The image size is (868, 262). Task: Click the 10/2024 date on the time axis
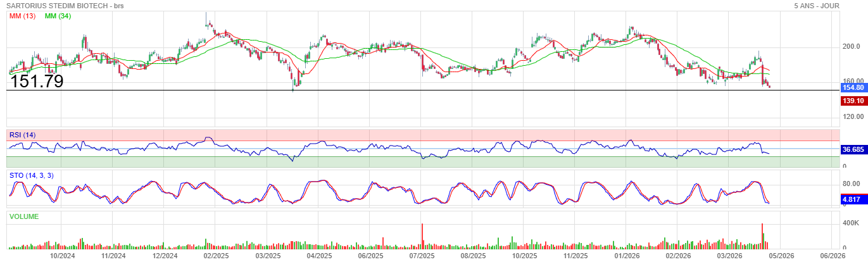click(63, 256)
